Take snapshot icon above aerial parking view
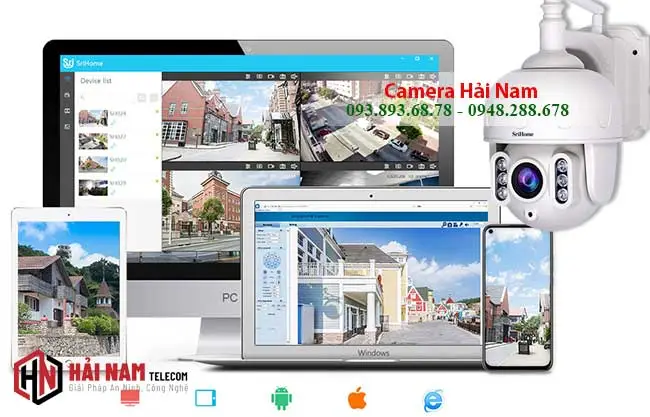Screen dimensions: 650x417 click(x=422, y=76)
